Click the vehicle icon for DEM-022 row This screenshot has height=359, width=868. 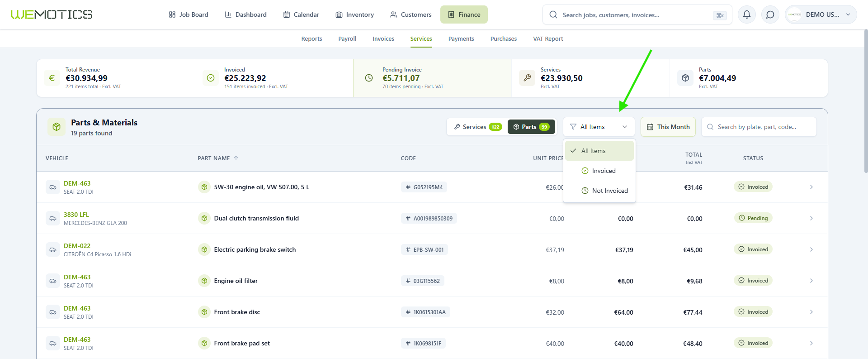pyautogui.click(x=53, y=249)
